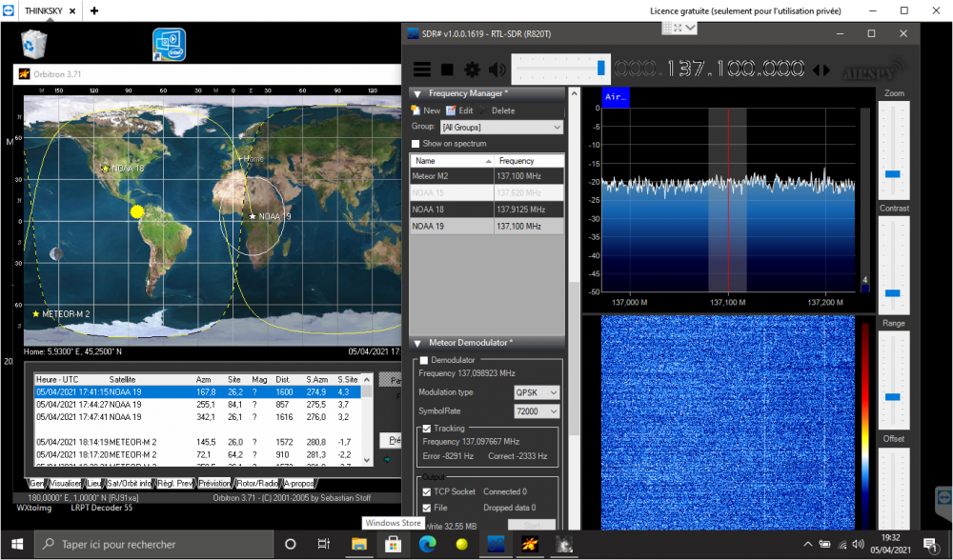
Task: Select NOAA 15 frequency entry
Action: [487, 192]
